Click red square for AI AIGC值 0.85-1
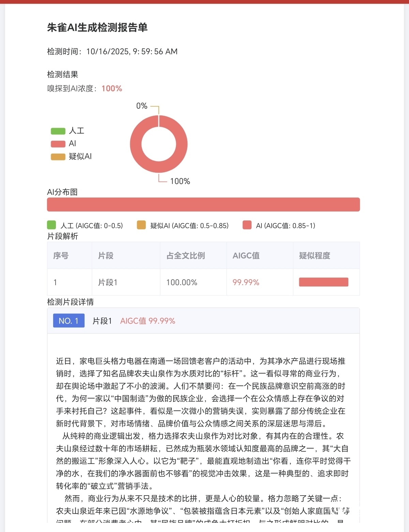 (247, 225)
